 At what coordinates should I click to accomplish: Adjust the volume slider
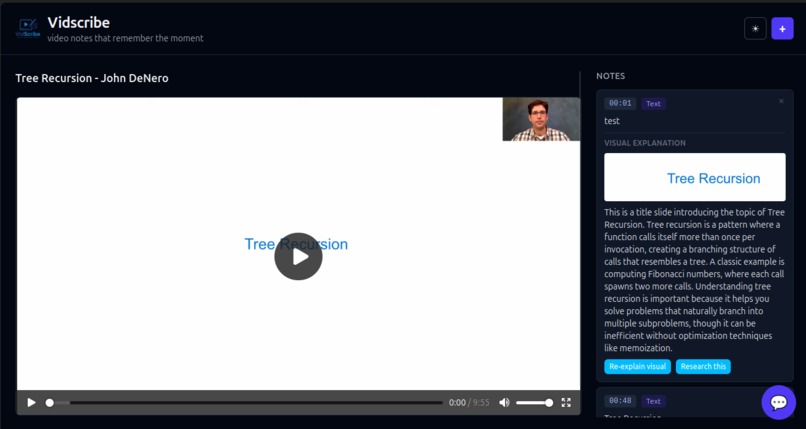click(x=535, y=403)
